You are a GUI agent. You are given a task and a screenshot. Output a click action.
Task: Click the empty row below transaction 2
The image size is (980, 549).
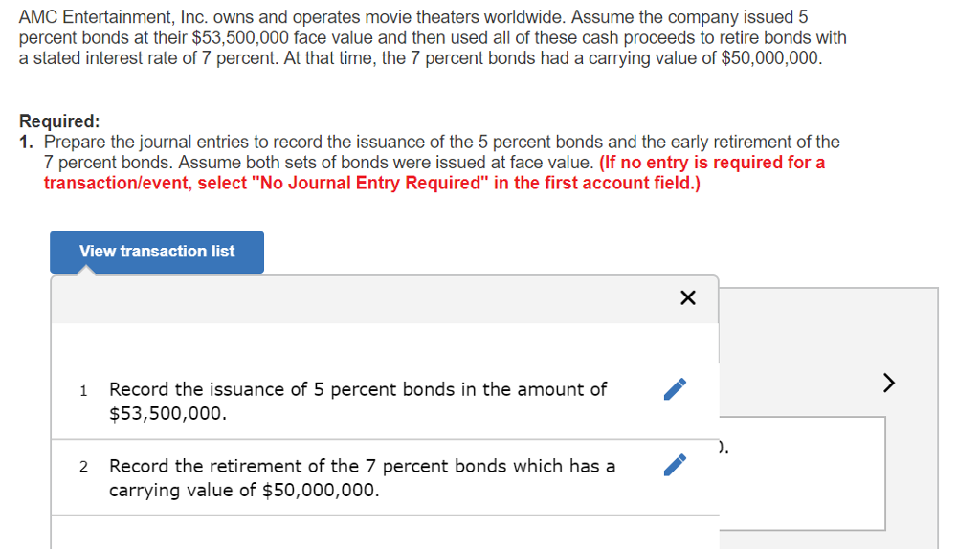(385, 533)
